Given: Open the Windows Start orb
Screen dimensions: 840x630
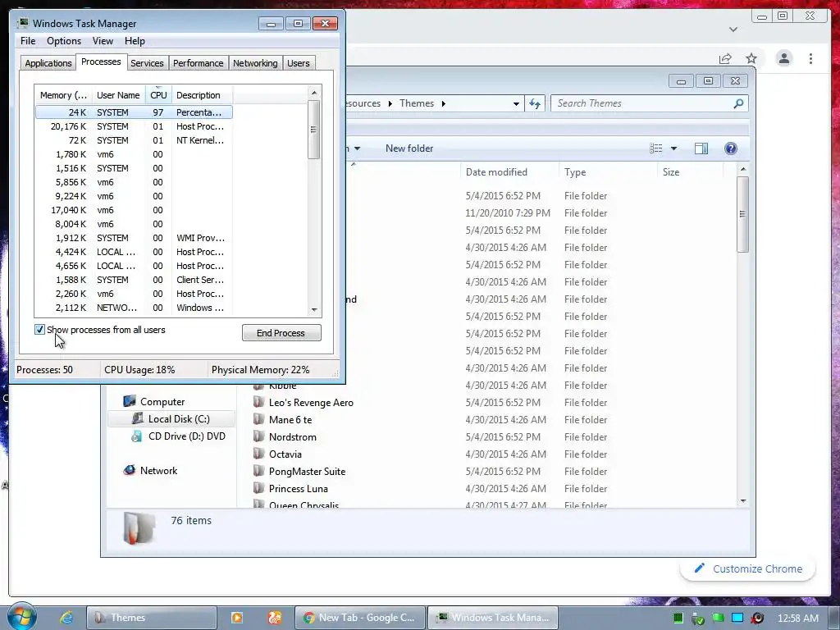Looking at the screenshot, I should tap(22, 617).
